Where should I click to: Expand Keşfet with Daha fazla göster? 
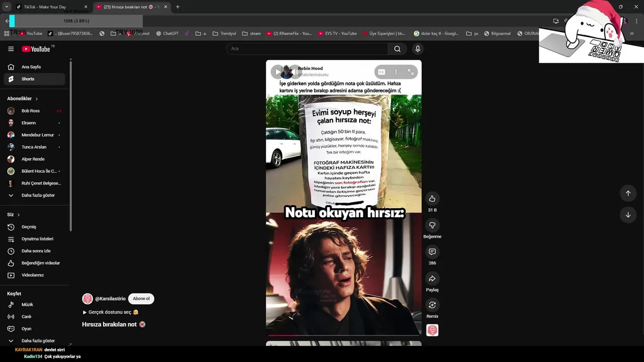[x=34, y=341]
